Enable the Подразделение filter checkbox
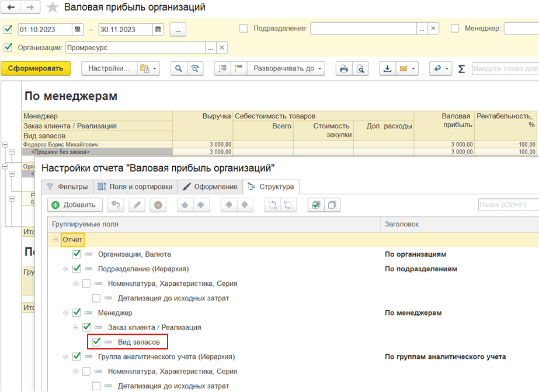The width and height of the screenshot is (539, 392). (x=244, y=29)
